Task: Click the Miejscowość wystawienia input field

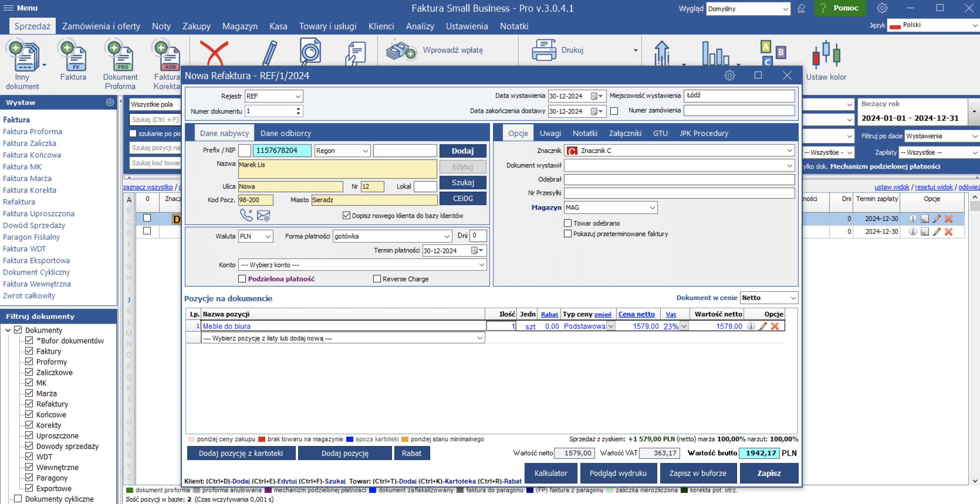Action: pyautogui.click(x=739, y=96)
